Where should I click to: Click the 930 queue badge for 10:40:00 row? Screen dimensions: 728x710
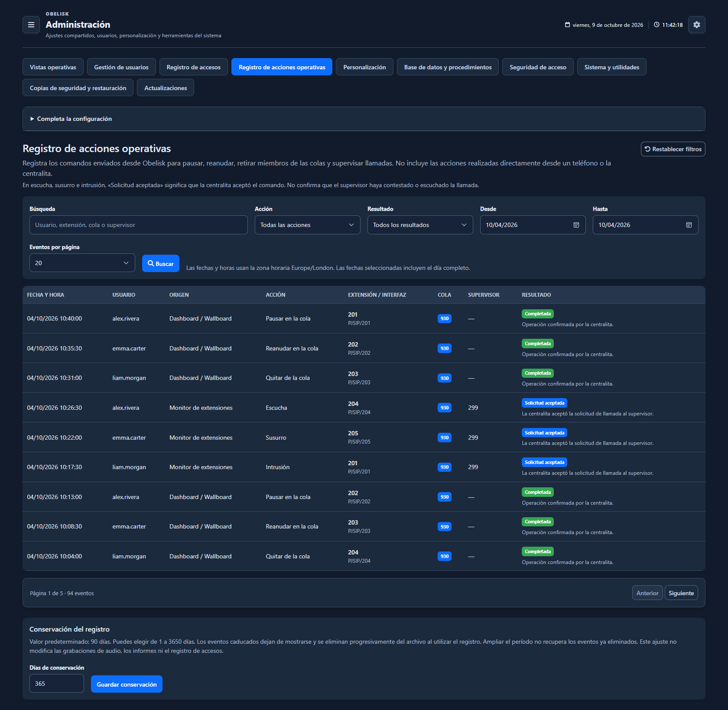(445, 318)
